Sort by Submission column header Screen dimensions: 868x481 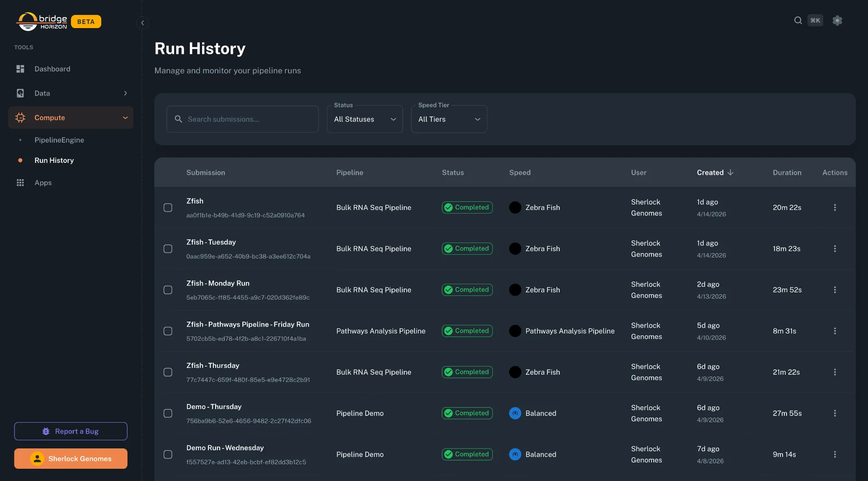[x=206, y=172]
